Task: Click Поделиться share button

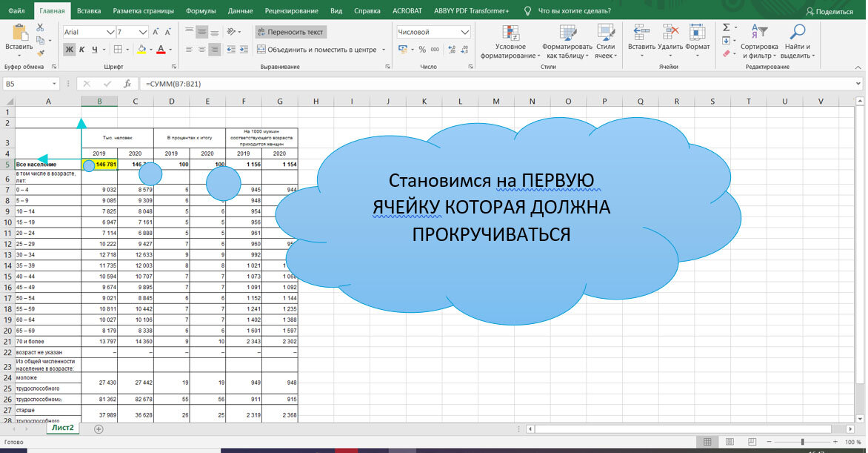Action: [829, 11]
